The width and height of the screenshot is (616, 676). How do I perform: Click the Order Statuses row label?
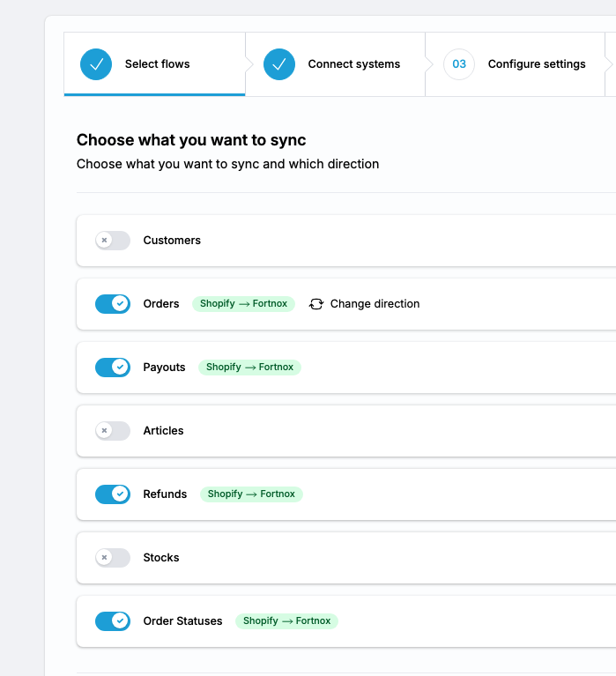click(182, 621)
